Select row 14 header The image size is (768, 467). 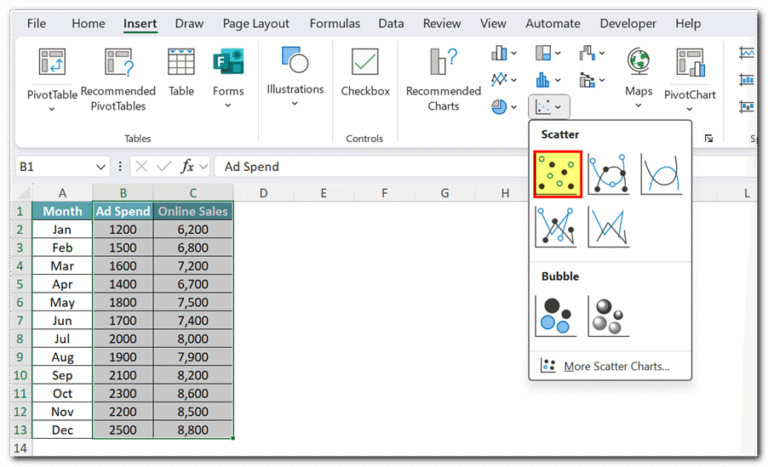[x=20, y=448]
